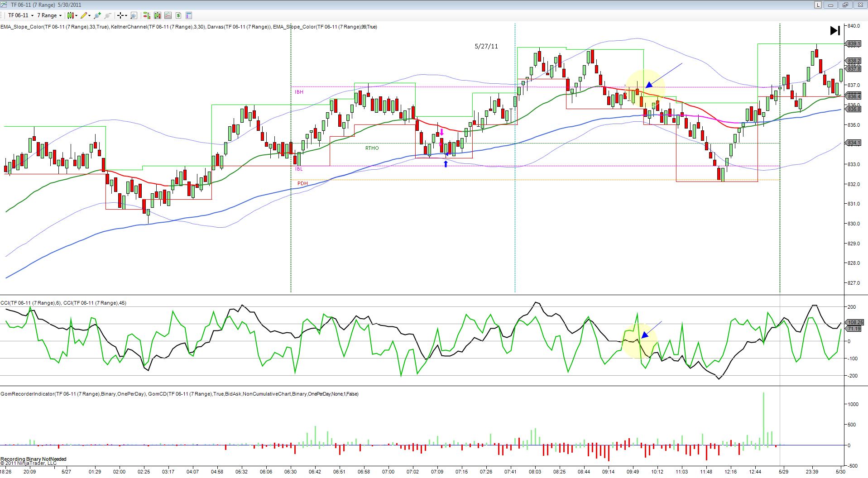This screenshot has width=868, height=478.
Task: Zoom out with the minus magnifier
Action: tap(108, 15)
